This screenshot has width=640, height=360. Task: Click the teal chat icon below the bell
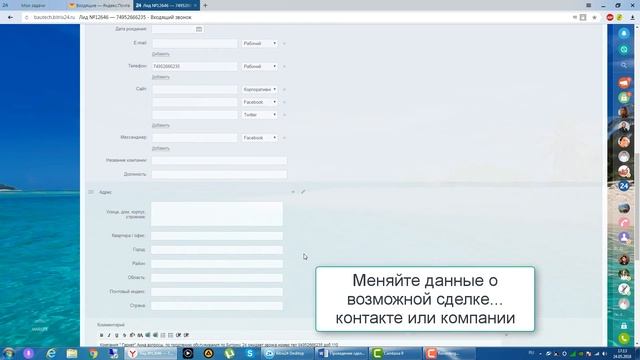point(624,49)
